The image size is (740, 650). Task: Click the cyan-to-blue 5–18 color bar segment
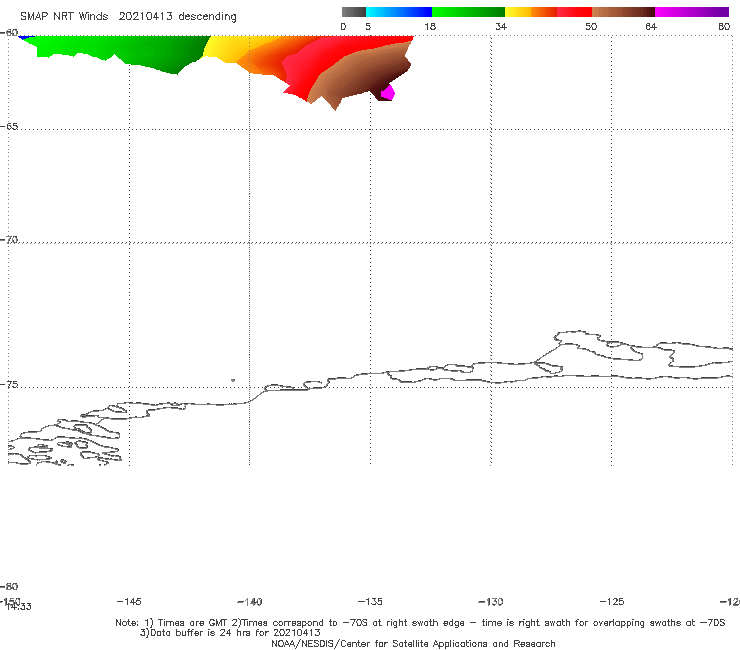click(x=399, y=12)
